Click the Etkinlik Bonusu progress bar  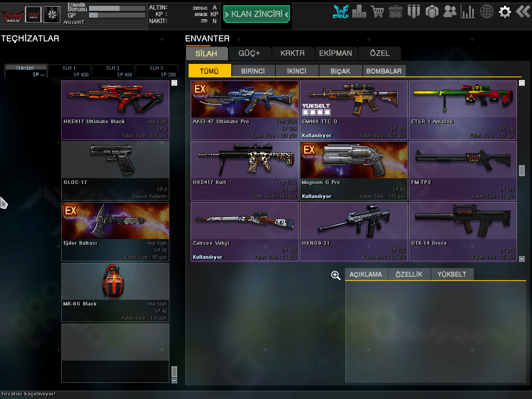coord(117,8)
